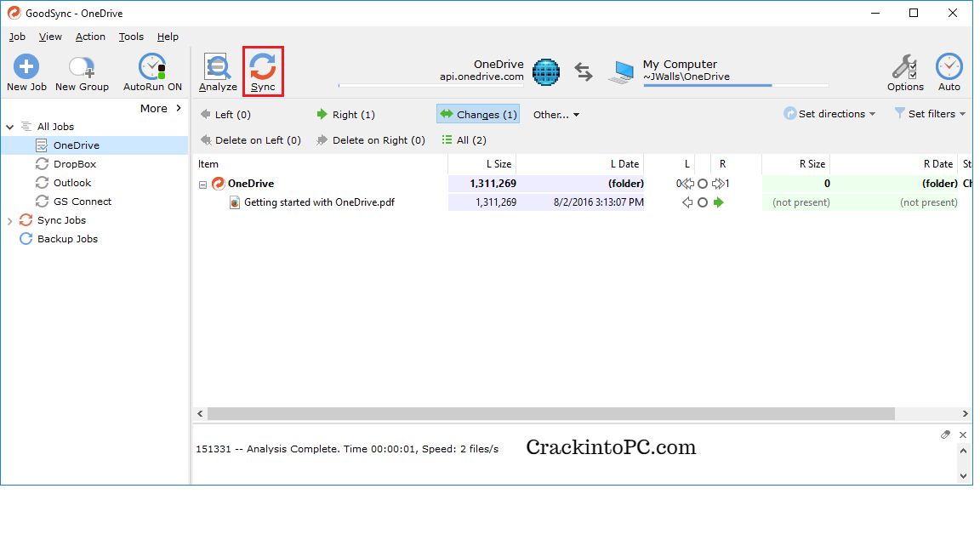Click horizontal scrollbar right arrow

click(x=965, y=413)
